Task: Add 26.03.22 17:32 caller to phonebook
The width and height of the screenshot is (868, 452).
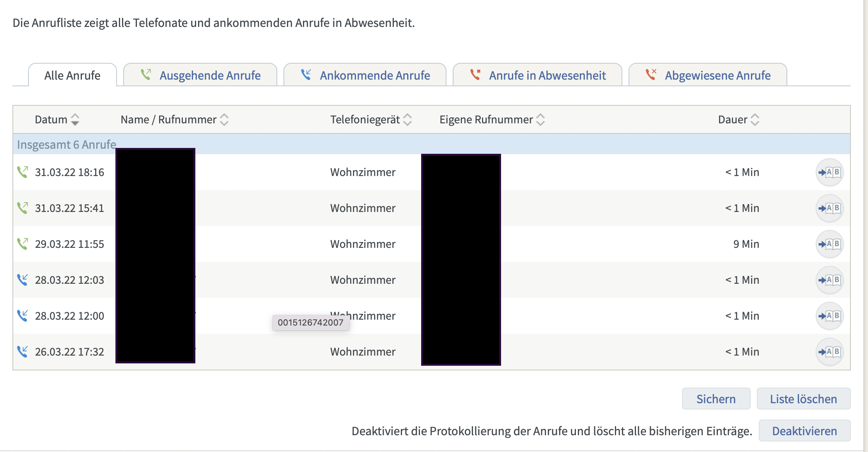Action: [829, 352]
